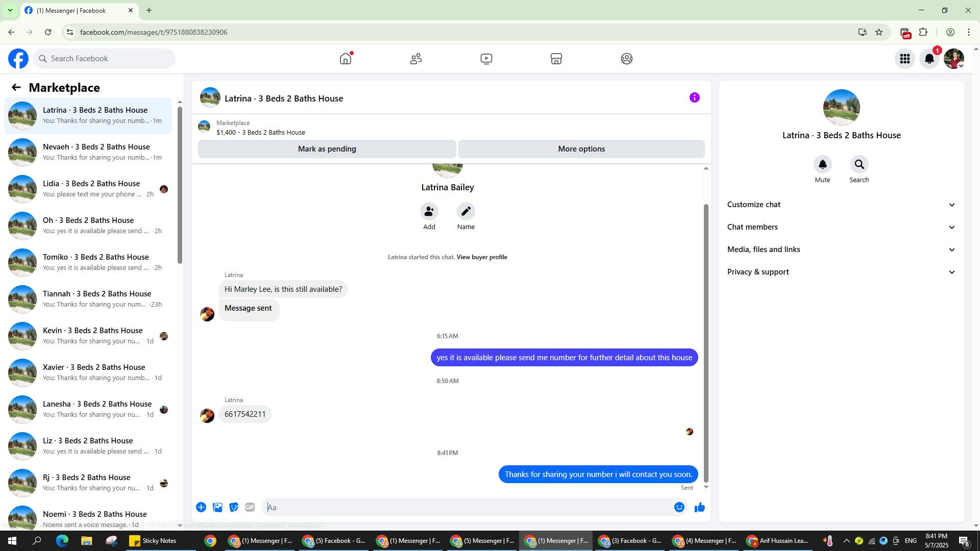
Task: Open the emoji picker in message box
Action: coord(679,507)
